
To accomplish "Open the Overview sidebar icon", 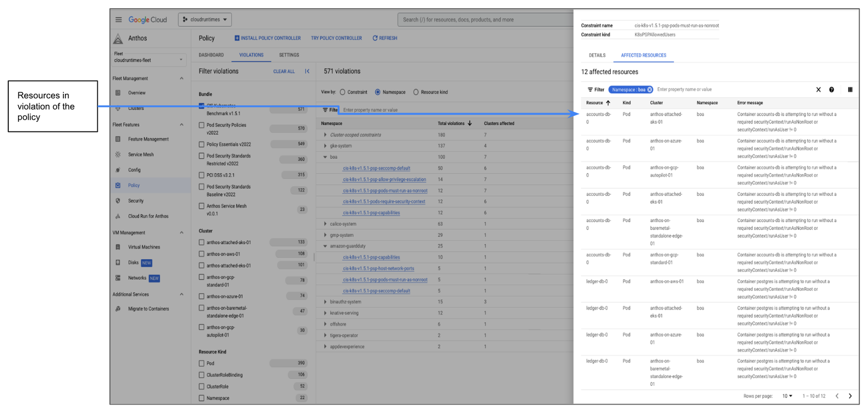I will pyautogui.click(x=118, y=93).
